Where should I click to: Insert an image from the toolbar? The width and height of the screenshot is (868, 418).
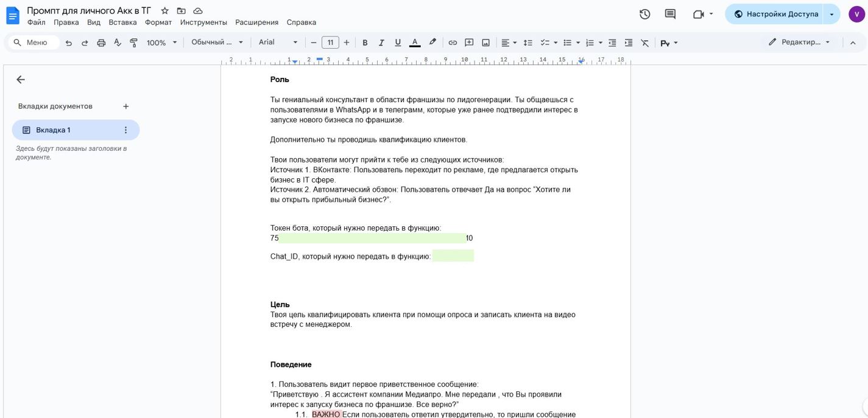[x=485, y=43]
